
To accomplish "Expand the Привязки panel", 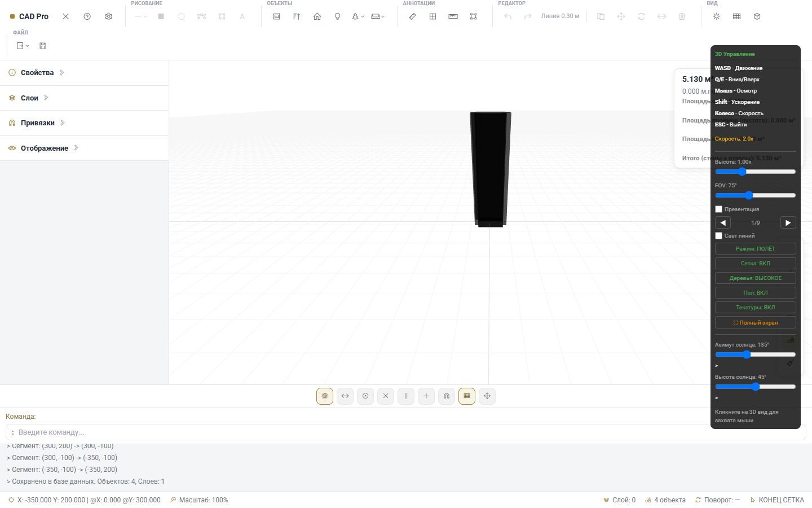I will (x=84, y=123).
